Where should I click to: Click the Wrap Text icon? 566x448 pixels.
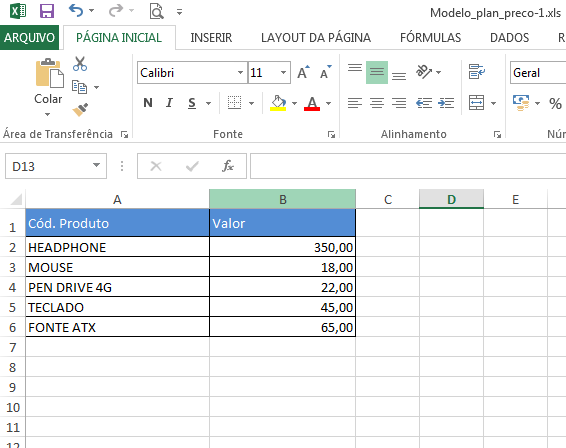tap(476, 71)
